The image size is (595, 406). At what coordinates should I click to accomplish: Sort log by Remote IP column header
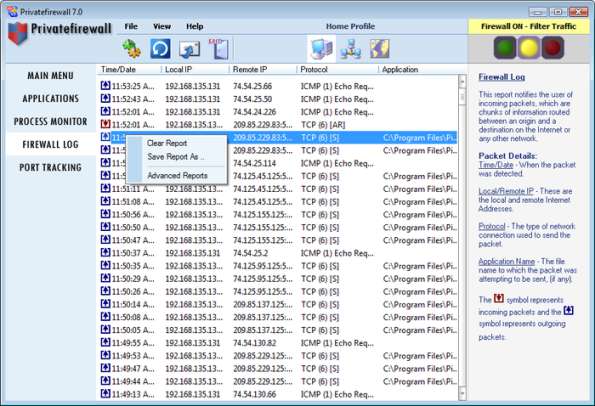pyautogui.click(x=250, y=69)
